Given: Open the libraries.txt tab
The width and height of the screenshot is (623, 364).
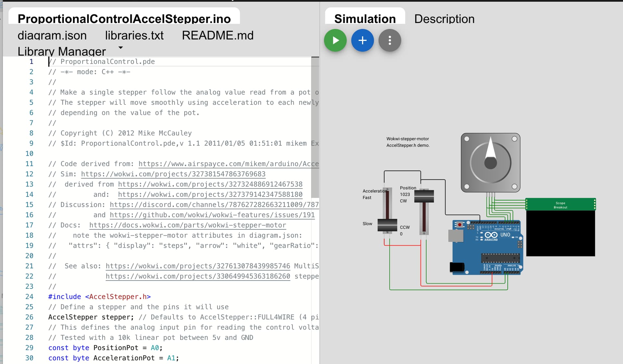Looking at the screenshot, I should point(134,35).
